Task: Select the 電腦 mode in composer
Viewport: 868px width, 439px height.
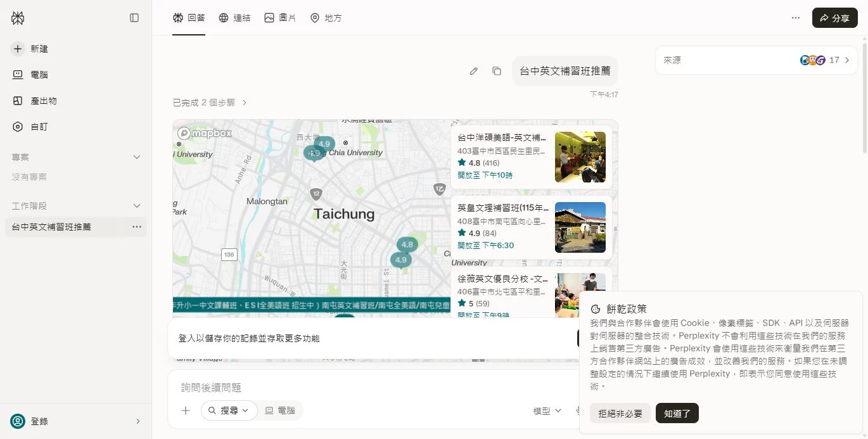Action: coord(281,410)
